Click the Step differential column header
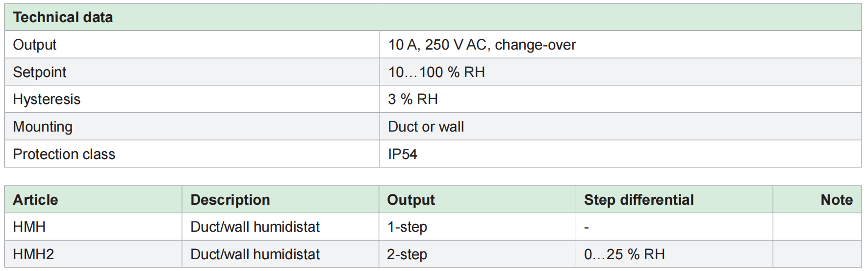 638,200
